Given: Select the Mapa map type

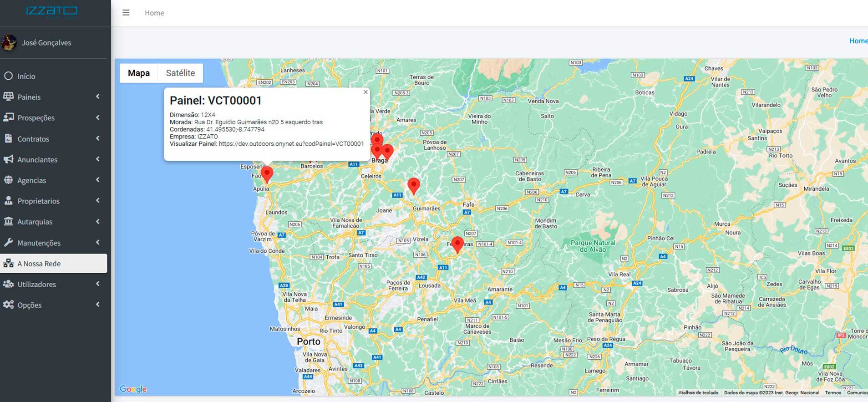Looking at the screenshot, I should (138, 73).
